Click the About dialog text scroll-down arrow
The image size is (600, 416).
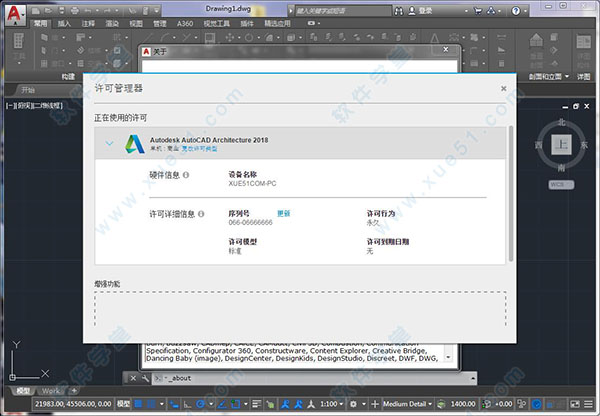448,357
